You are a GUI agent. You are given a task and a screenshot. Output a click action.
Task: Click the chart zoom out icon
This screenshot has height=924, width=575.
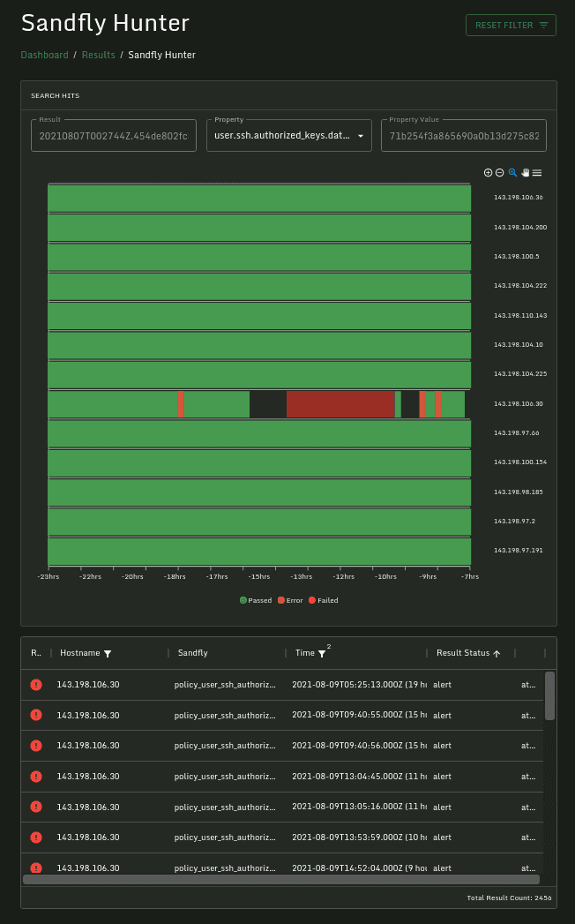click(x=499, y=173)
